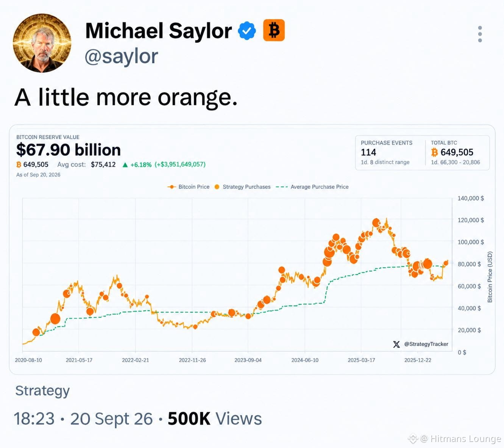504x448 pixels.
Task: Click the Hitmans Lounge watermark logo
Action: [x=413, y=439]
